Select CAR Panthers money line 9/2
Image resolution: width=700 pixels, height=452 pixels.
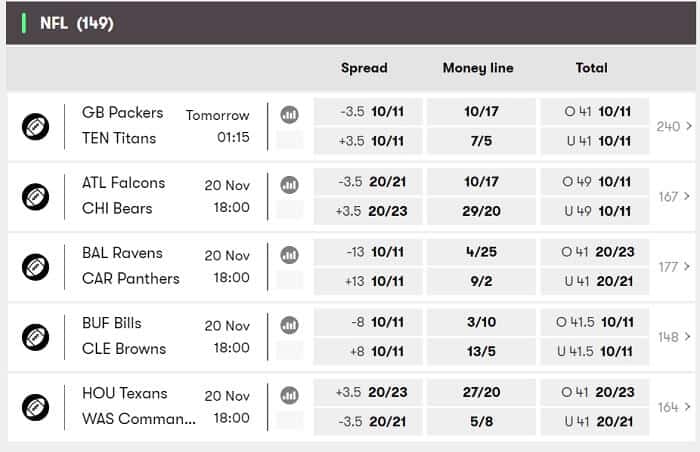click(481, 281)
